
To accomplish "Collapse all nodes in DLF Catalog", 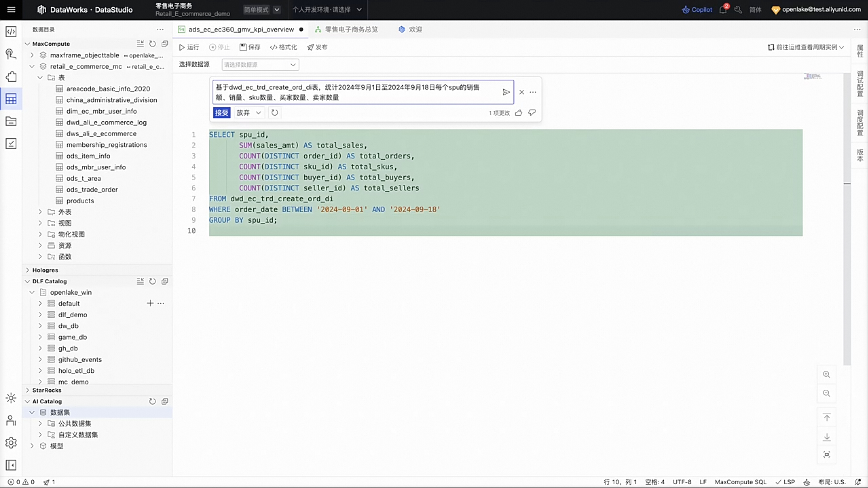I will click(x=141, y=281).
